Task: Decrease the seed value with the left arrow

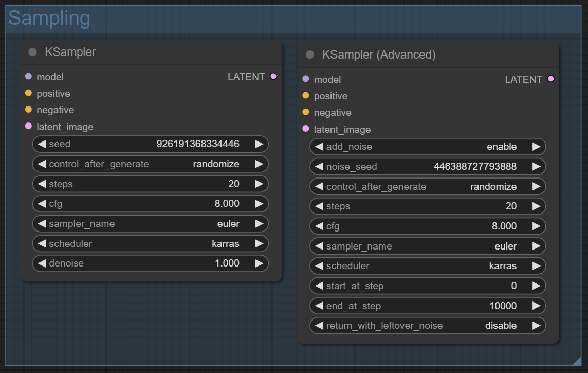Action: tap(42, 144)
